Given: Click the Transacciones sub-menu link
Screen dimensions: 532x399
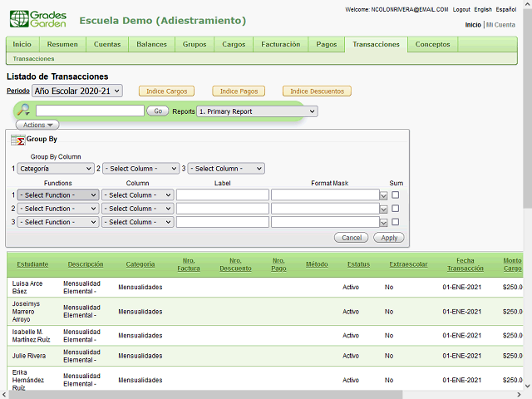Looking at the screenshot, I should pos(33,59).
